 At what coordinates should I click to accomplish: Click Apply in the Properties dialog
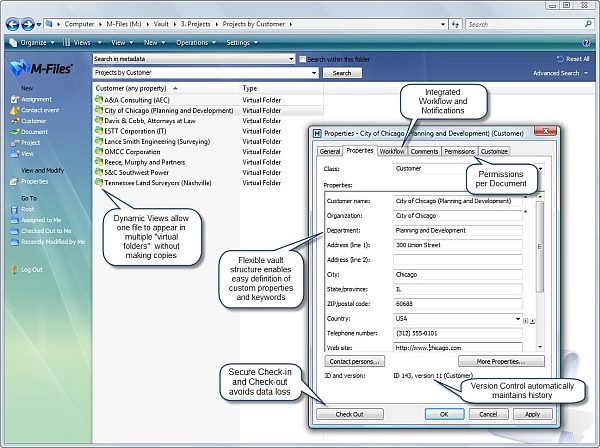(x=532, y=414)
